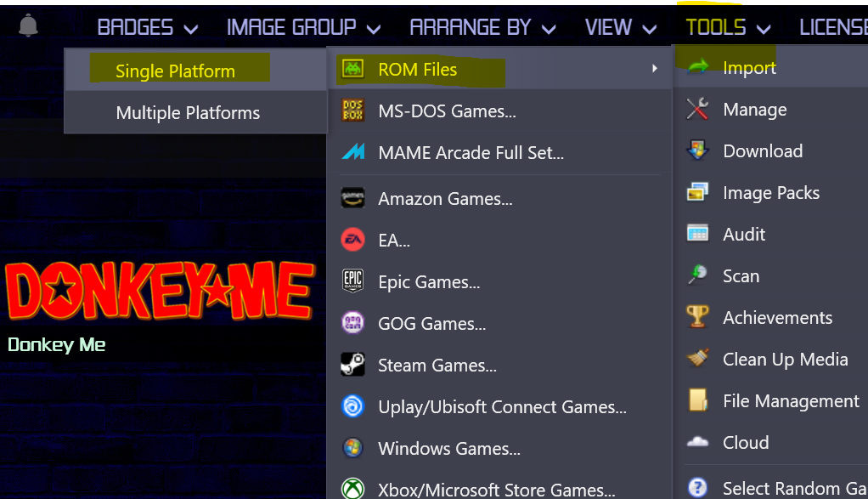Collapse the Tools dropdown chevron
The image size is (868, 499).
point(764,29)
